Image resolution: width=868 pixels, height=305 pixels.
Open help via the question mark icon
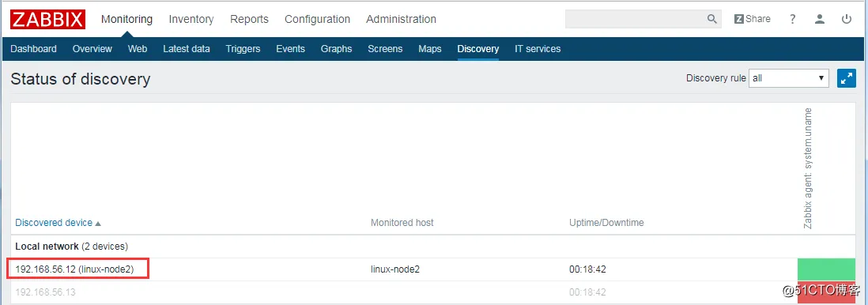pos(793,19)
